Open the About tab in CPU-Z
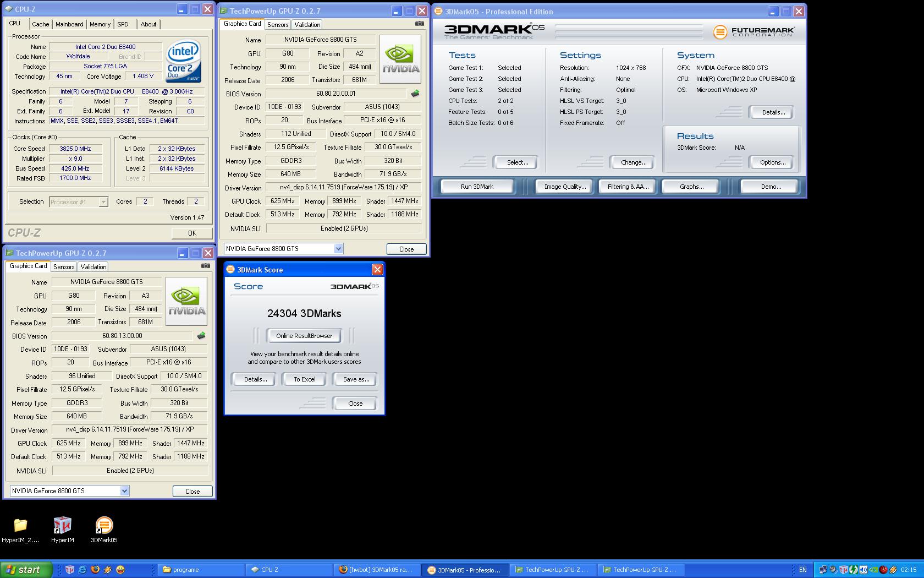The width and height of the screenshot is (924, 578). coord(148,24)
